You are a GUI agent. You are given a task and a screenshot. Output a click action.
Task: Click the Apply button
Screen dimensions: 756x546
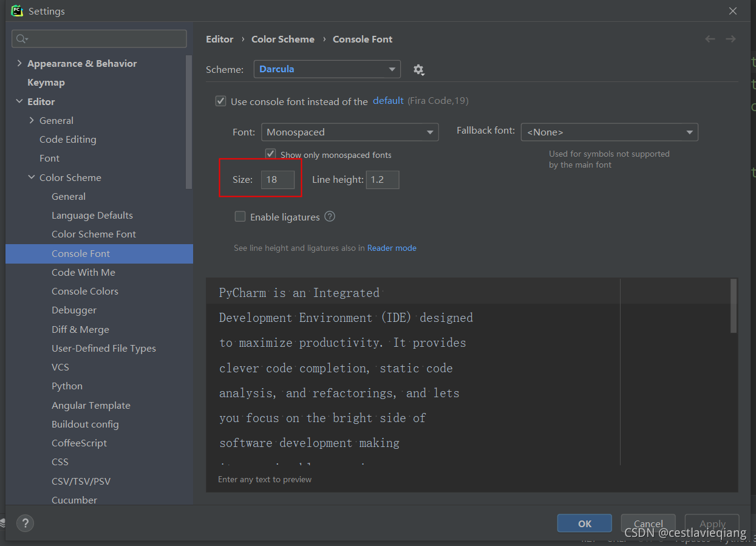[712, 524]
